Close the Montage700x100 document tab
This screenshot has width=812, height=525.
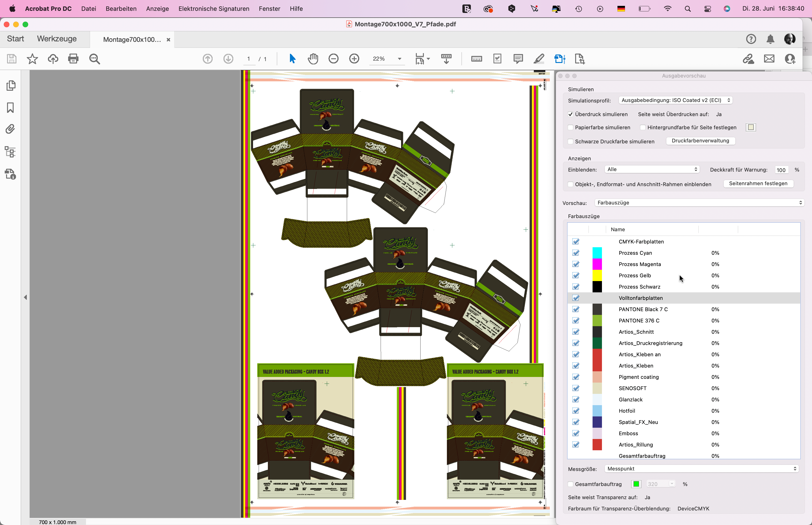pyautogui.click(x=168, y=39)
